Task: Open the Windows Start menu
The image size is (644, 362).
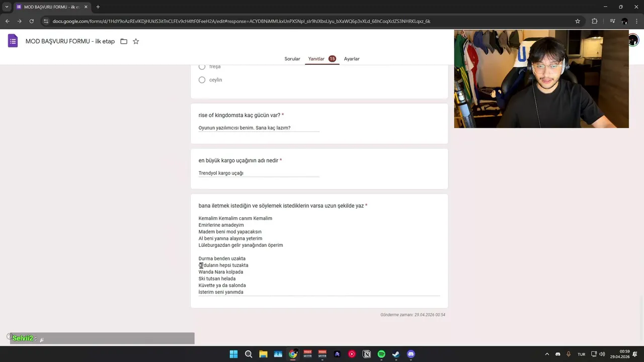Action: coord(233,354)
